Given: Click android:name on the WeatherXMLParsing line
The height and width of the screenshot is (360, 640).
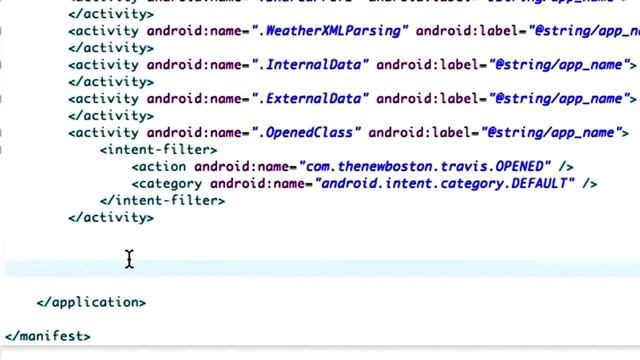Looking at the screenshot, I should pyautogui.click(x=194, y=31).
